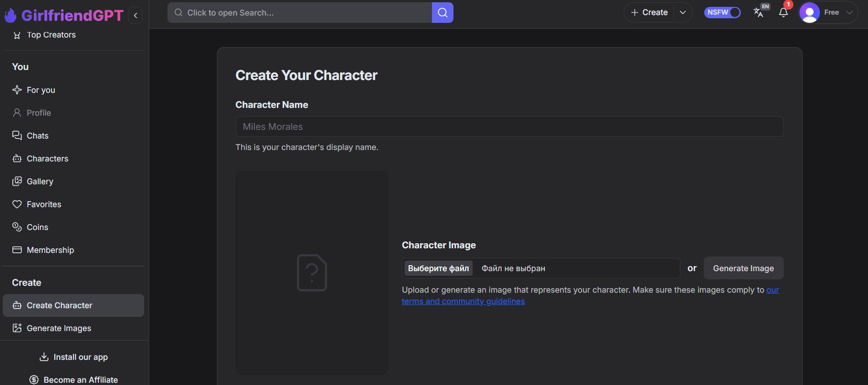This screenshot has height=385, width=868.
Task: Click the GirlfriendGPT flame logo
Action: tap(11, 16)
